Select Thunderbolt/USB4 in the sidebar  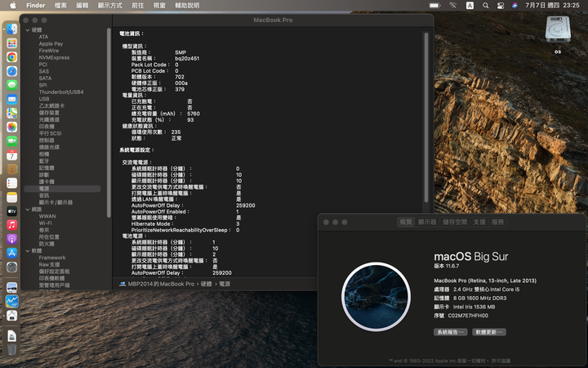(x=61, y=92)
